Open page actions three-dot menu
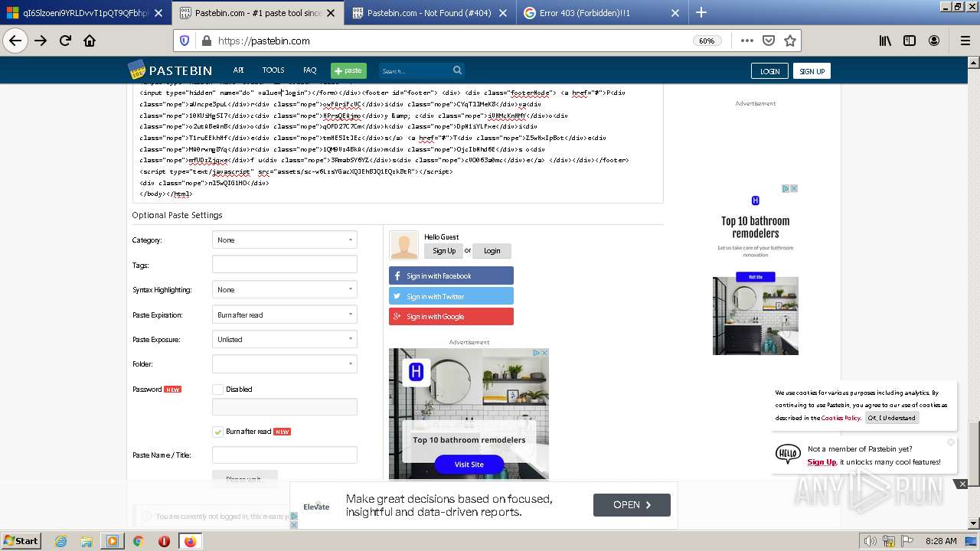Screen dimensions: 980x551 tap(746, 41)
